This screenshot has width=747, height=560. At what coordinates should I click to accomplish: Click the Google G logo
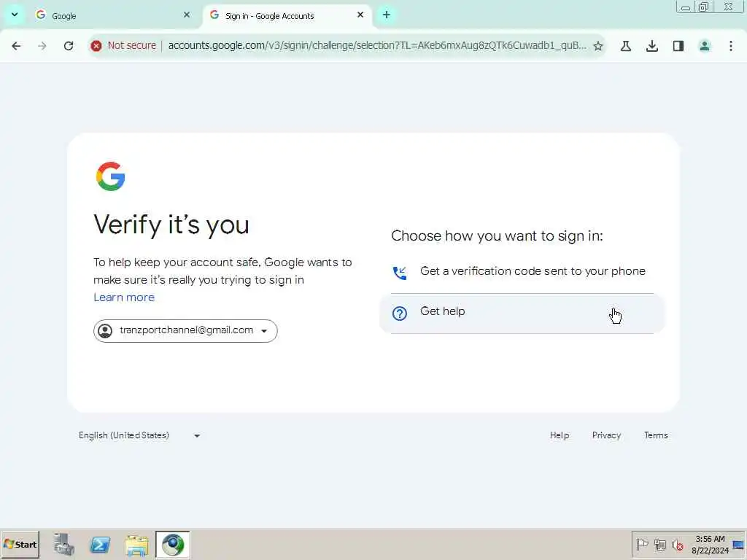point(111,176)
